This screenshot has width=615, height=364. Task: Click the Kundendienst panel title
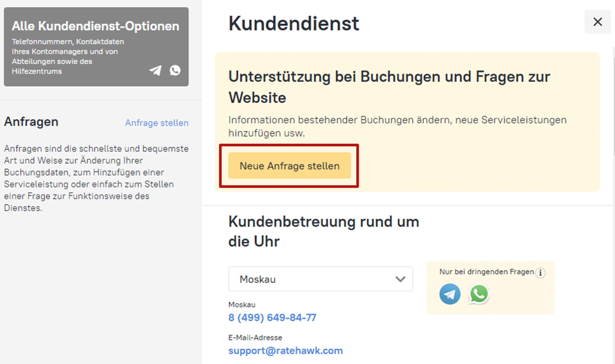click(x=294, y=24)
